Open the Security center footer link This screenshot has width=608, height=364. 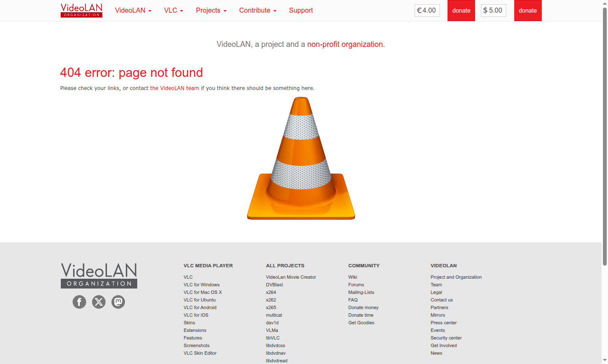446,338
